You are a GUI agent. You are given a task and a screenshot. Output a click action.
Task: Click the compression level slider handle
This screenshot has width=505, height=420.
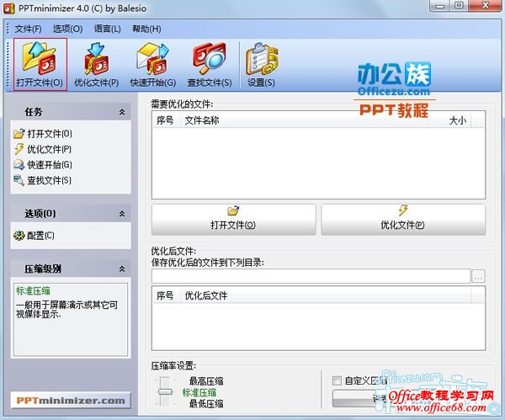coord(165,392)
